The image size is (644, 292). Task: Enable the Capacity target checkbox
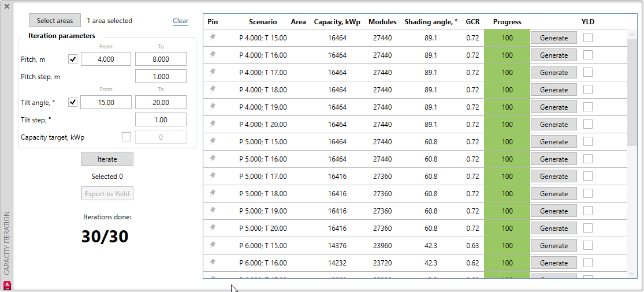[126, 137]
